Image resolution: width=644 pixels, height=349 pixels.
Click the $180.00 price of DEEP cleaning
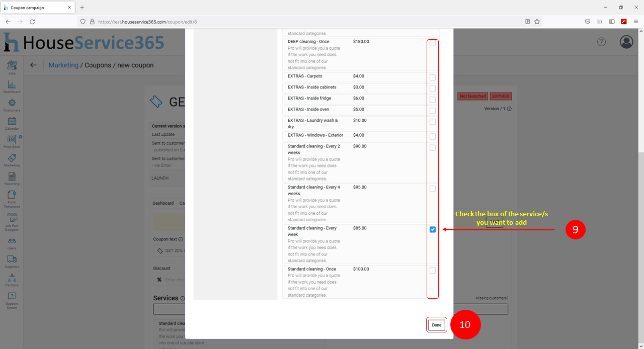361,42
